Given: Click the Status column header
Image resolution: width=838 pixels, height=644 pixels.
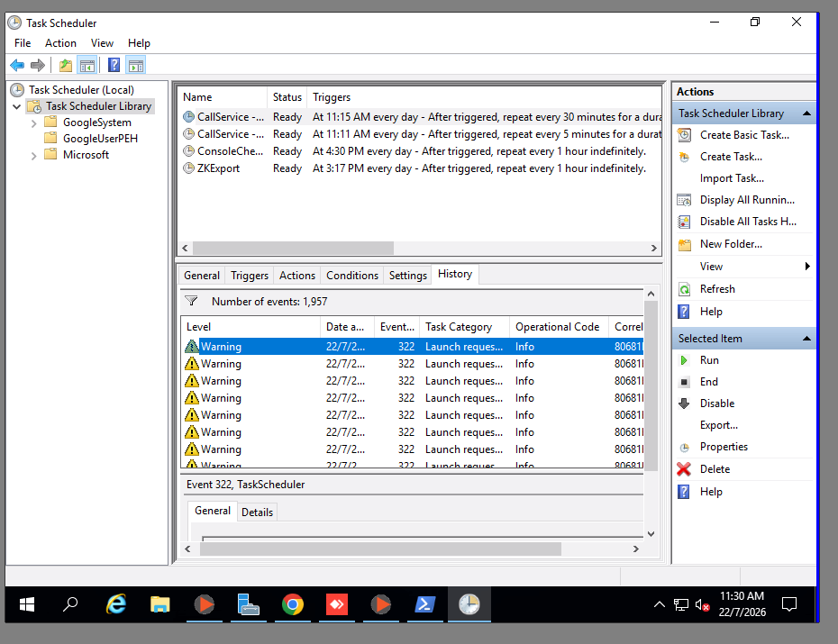Looking at the screenshot, I should [287, 97].
